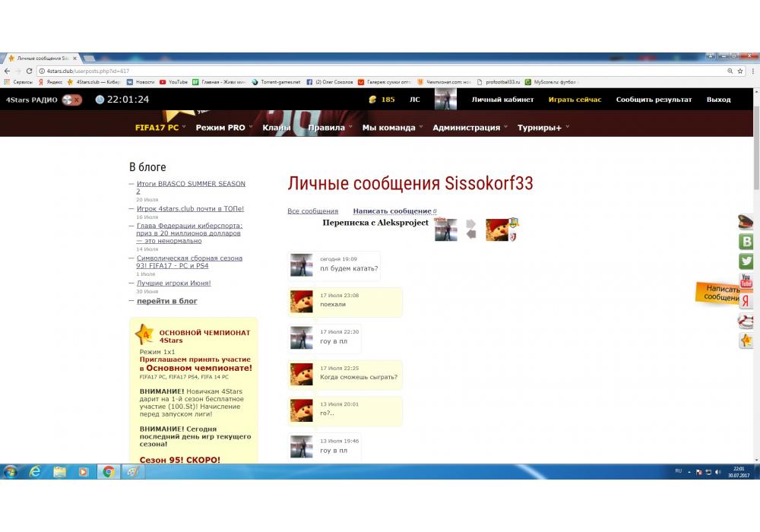
Task: Open blog post Игрок 4stars.club почти в ТОПе!
Action: 190,208
